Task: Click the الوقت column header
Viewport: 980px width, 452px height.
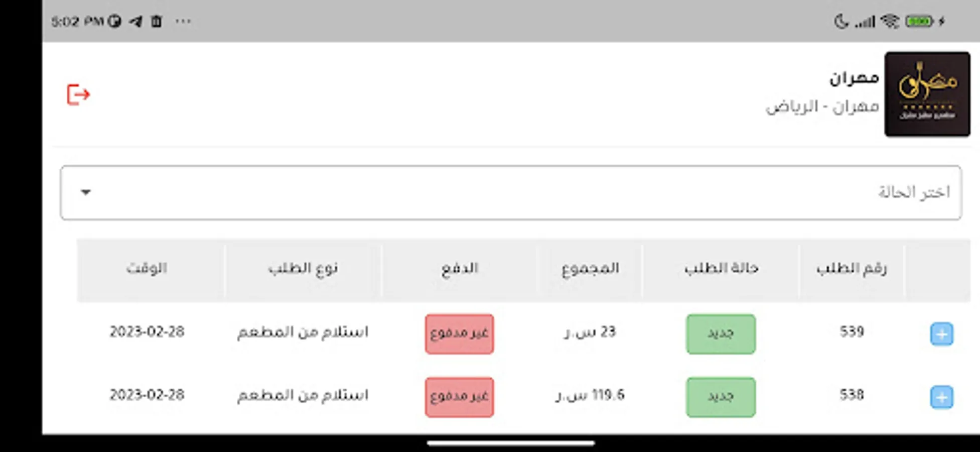Action: (x=147, y=269)
